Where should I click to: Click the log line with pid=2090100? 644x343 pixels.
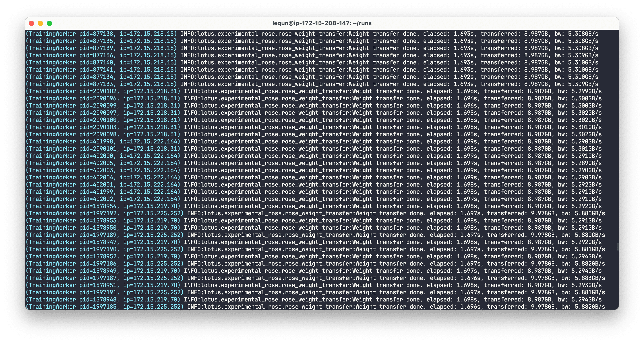tap(314, 120)
